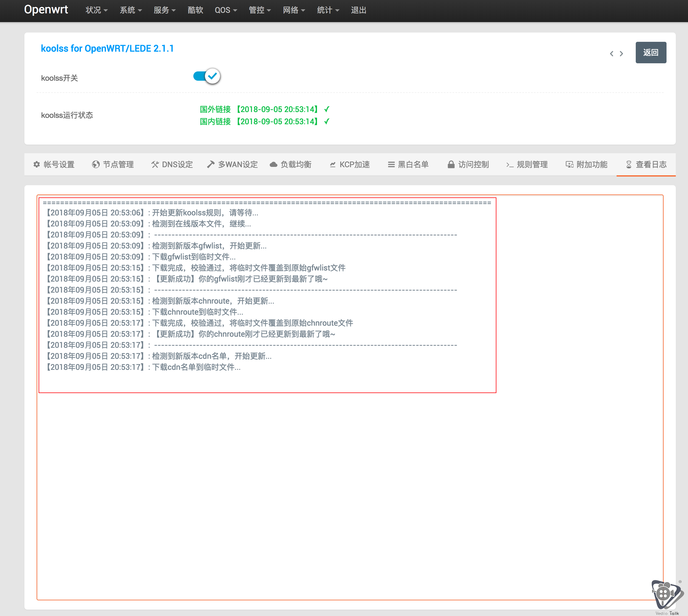Viewport: 688px width, 616px height.
Task: Click the cloud icon beside 负载均衡
Action: coord(273,165)
